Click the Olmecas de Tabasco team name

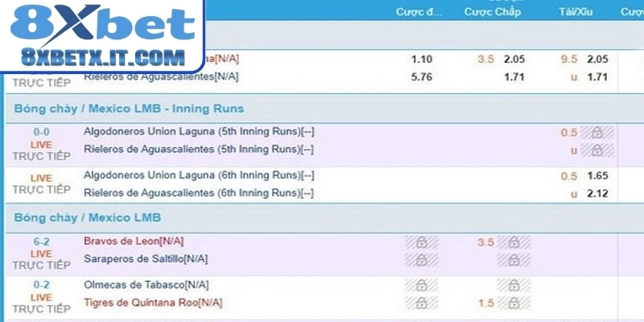147,285
